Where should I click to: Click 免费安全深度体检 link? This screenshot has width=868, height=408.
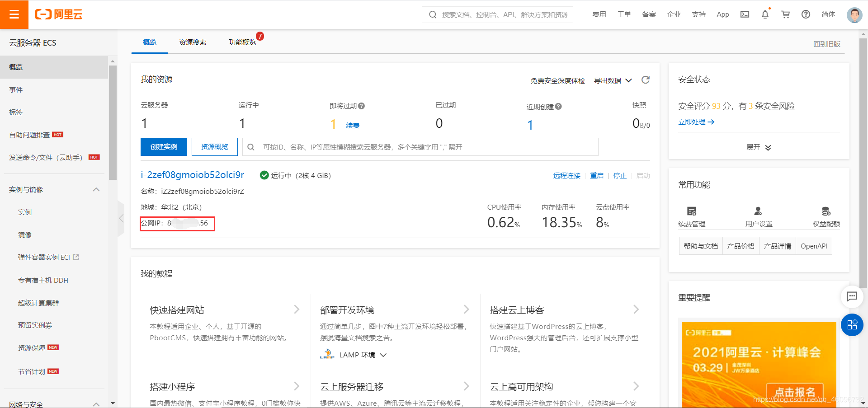557,80
